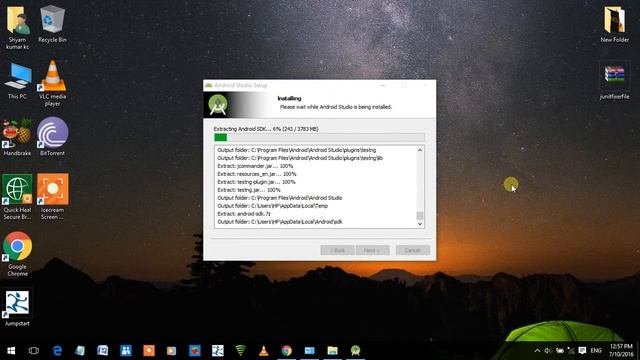Open Word icon in taskbar

[x=102, y=351]
